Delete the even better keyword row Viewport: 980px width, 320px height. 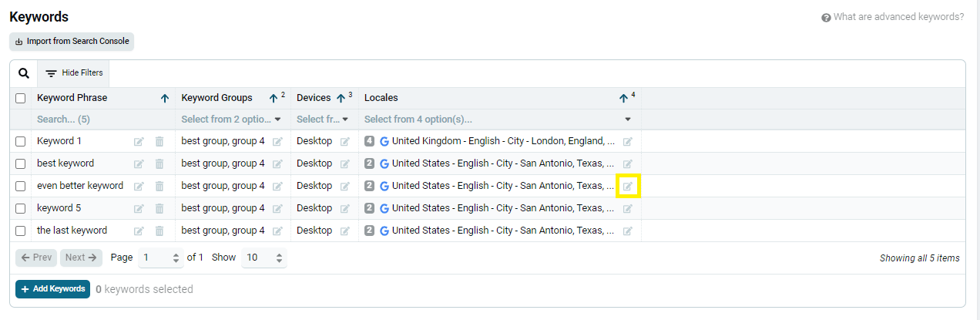(159, 186)
